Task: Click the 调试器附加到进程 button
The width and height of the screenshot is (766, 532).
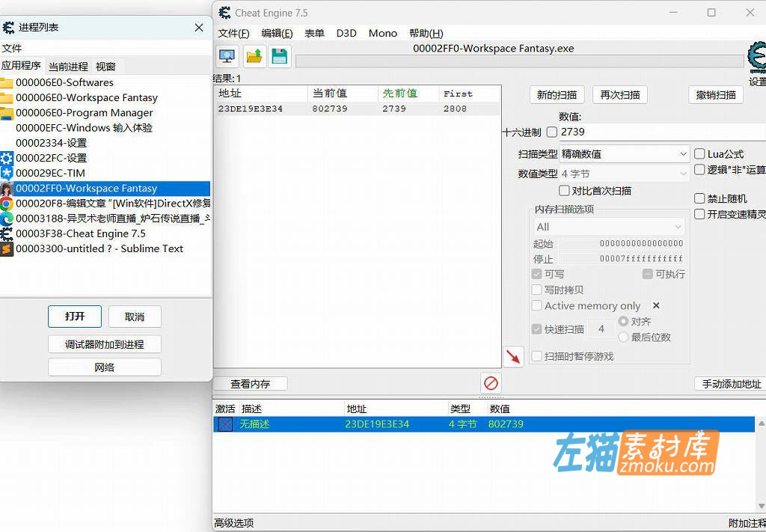Action: tap(104, 343)
